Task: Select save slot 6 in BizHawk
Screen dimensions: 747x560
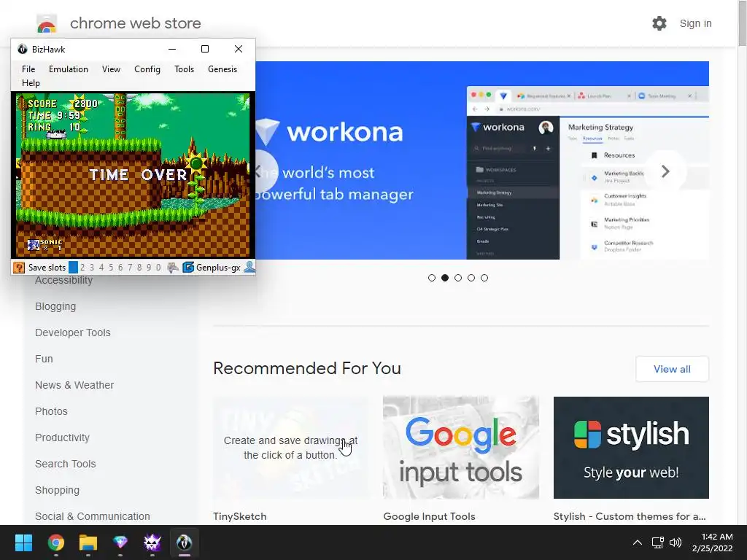Action: (x=120, y=268)
